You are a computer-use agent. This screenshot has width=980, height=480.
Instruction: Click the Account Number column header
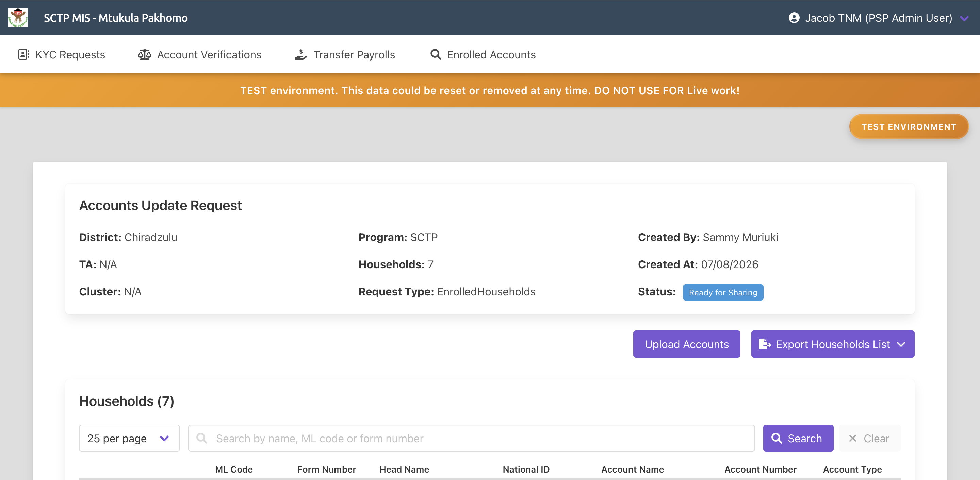click(x=760, y=469)
